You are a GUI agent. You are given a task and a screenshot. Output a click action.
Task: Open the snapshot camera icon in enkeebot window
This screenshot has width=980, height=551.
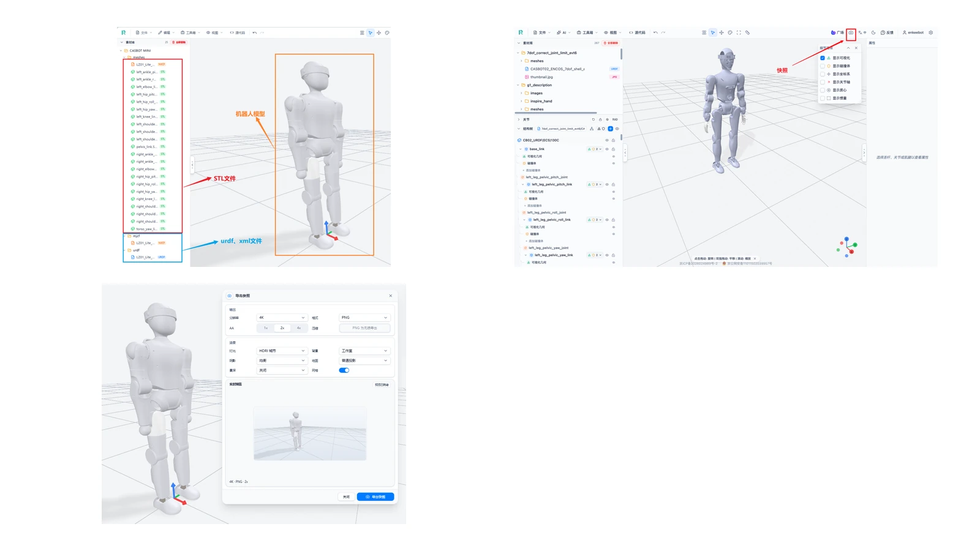pos(851,32)
